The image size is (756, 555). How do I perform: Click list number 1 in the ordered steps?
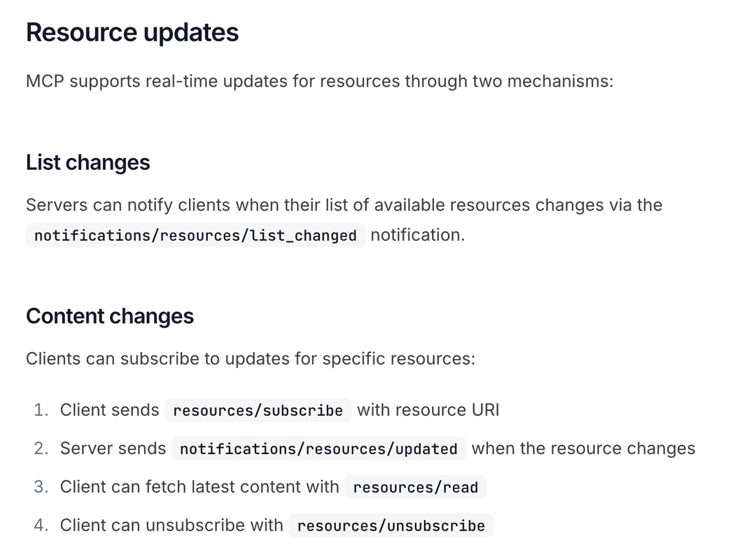click(41, 410)
